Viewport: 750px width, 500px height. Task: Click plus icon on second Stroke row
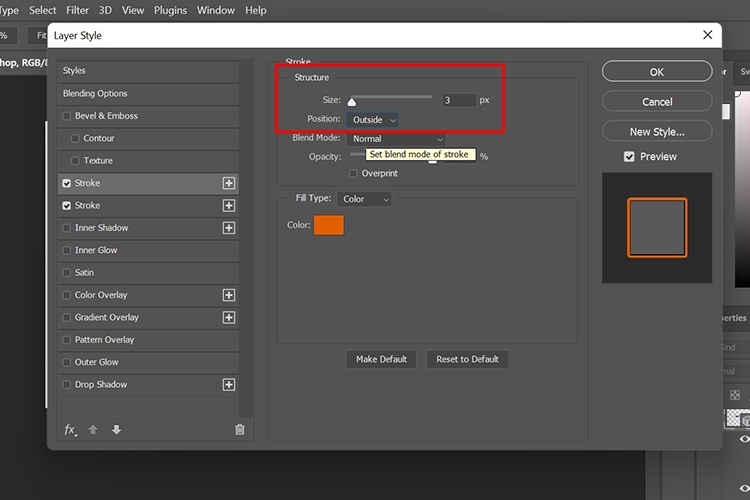pos(229,206)
